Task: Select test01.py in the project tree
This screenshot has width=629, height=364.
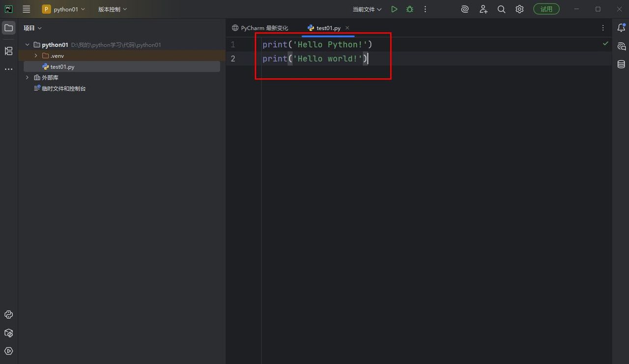Action: pos(62,67)
